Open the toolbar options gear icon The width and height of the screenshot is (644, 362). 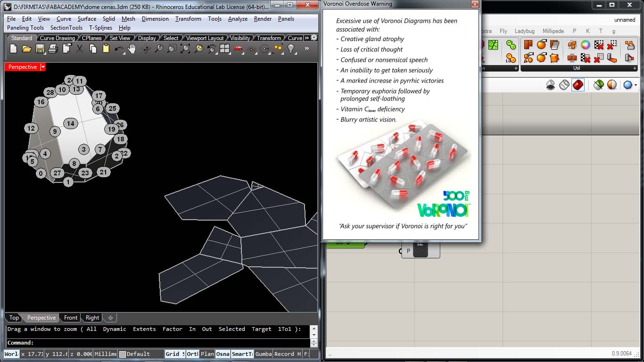point(314,38)
